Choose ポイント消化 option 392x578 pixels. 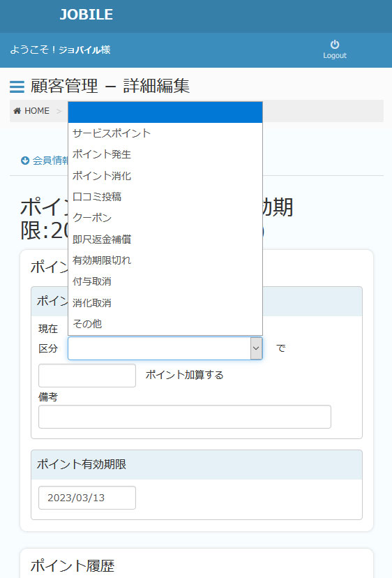[165, 175]
